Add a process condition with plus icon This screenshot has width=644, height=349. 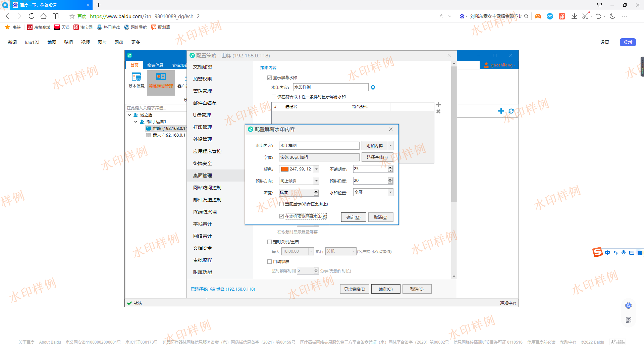438,105
